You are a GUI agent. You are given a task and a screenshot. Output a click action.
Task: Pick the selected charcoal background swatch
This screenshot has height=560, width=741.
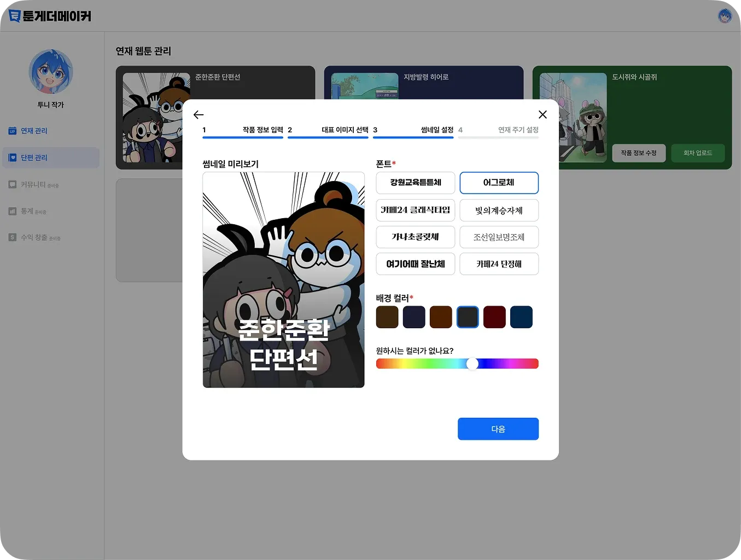coord(468,317)
